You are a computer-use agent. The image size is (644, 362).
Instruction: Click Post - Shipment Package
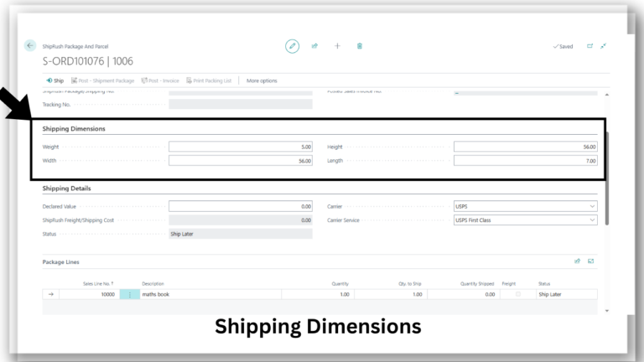click(x=102, y=80)
